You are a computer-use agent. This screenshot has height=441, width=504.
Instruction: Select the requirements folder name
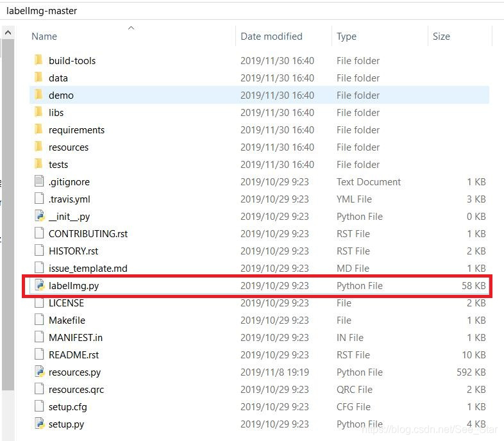coord(76,130)
